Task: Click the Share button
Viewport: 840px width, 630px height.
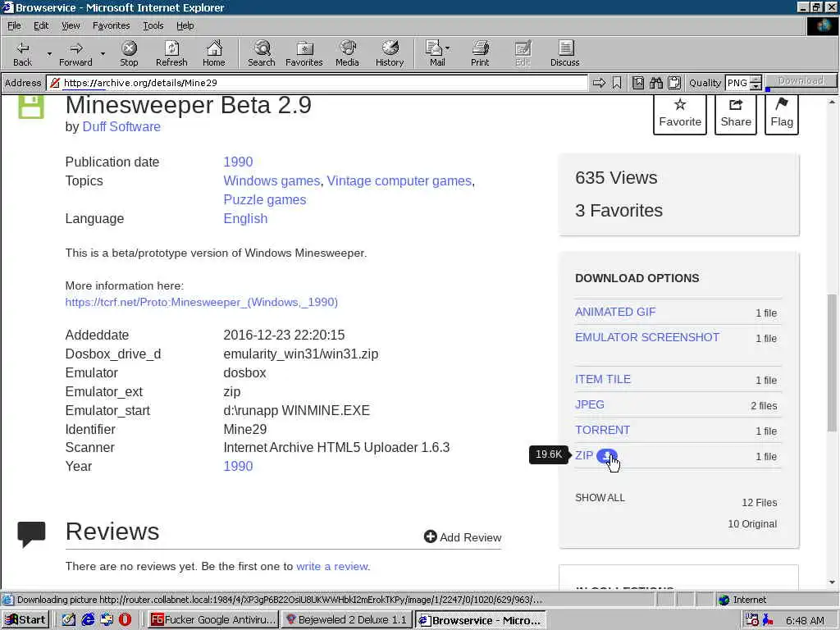Action: (736, 113)
